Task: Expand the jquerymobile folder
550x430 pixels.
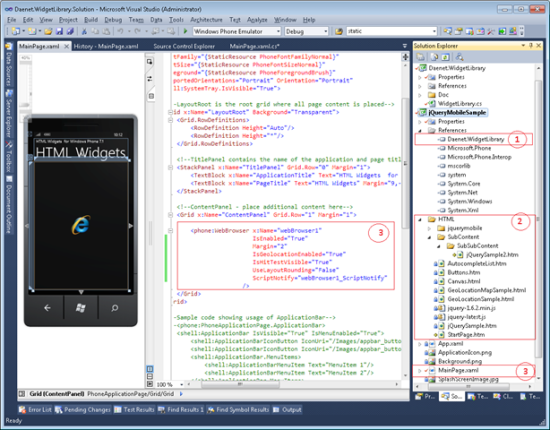Action: 429,228
